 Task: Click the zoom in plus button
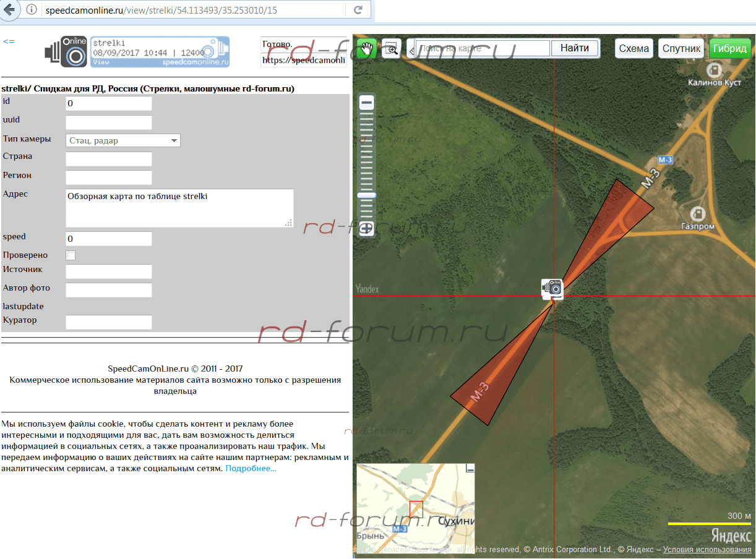[x=367, y=228]
